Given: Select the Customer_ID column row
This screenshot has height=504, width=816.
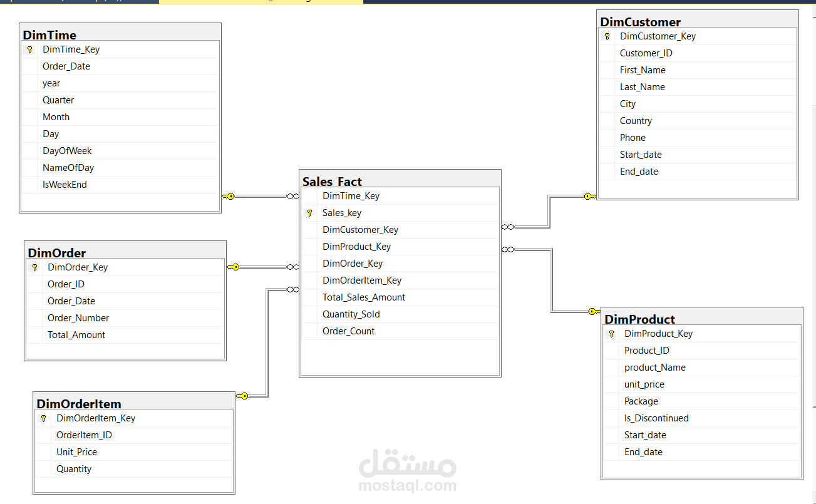Looking at the screenshot, I should coord(698,53).
